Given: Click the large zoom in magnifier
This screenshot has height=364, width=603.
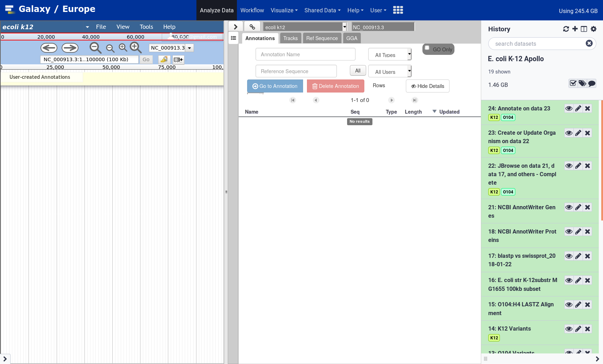Looking at the screenshot, I should click(136, 47).
